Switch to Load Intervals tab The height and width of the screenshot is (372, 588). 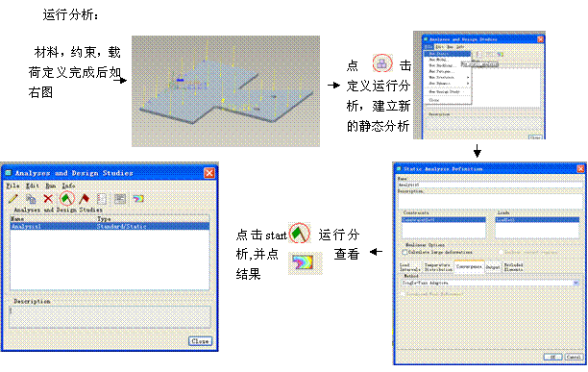coord(410,267)
